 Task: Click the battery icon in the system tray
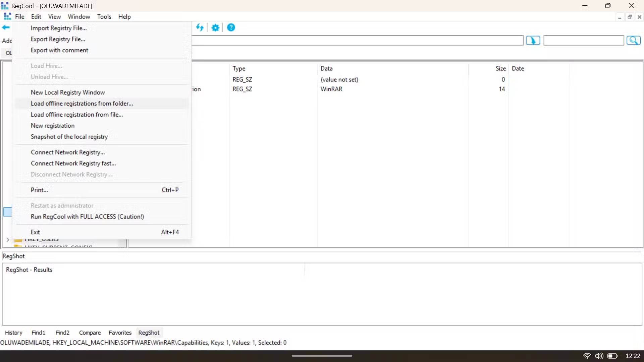pyautogui.click(x=613, y=356)
